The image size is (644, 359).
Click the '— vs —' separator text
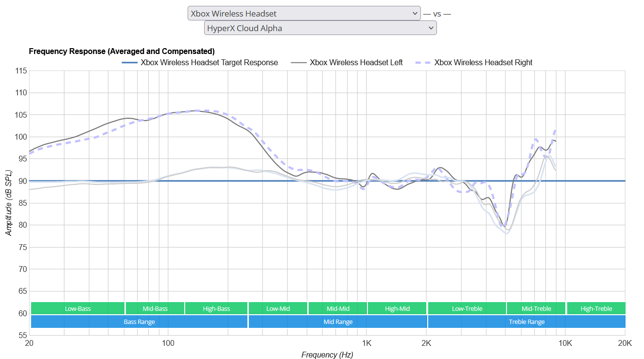(x=437, y=14)
